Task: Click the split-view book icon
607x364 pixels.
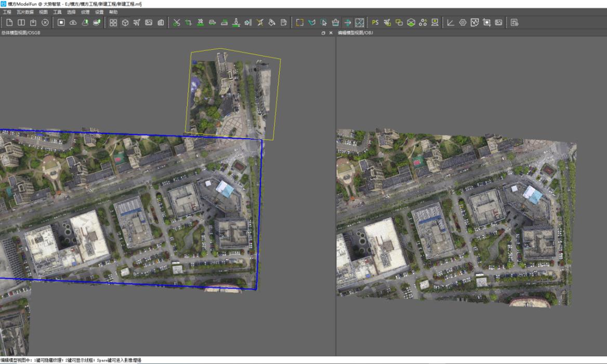Action: coord(21,22)
